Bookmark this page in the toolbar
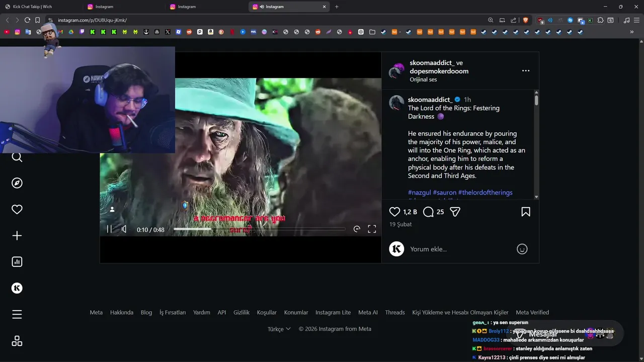The height and width of the screenshot is (362, 644). click(37, 20)
